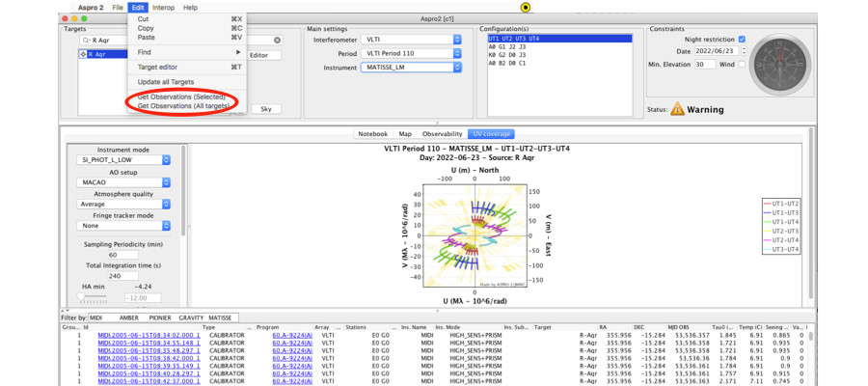
Task: Choose Copy from the Edit menu
Action: tap(187, 28)
